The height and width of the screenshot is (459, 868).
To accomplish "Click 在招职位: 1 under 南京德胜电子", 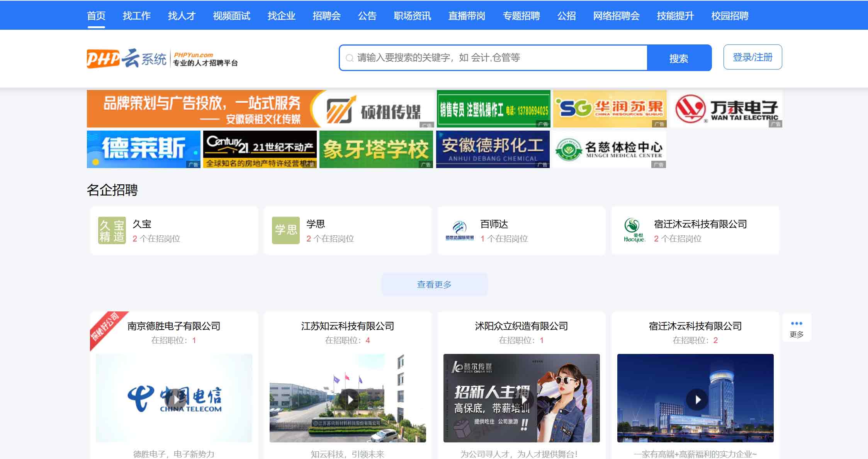I will [174, 340].
